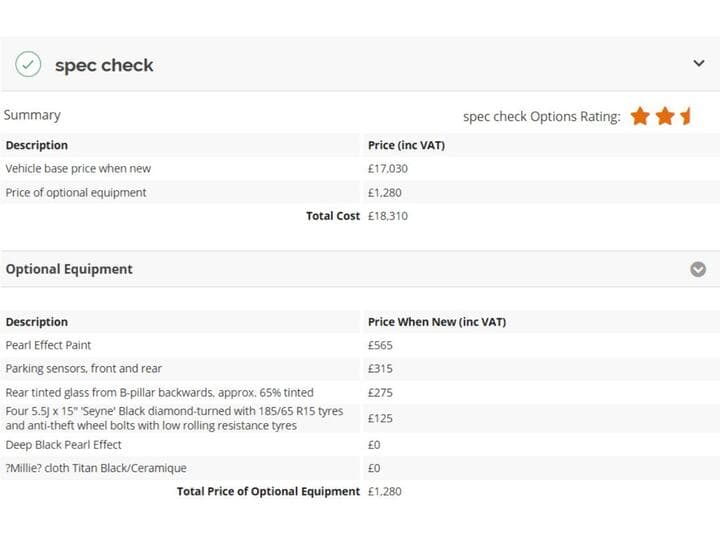The width and height of the screenshot is (720, 540).
Task: Click the first orange rating star
Action: [x=640, y=116]
